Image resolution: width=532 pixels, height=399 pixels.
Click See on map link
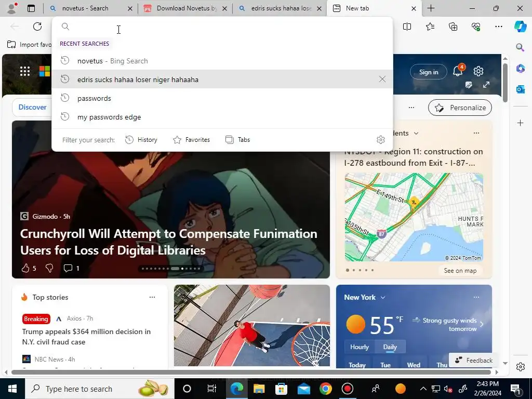pyautogui.click(x=460, y=271)
